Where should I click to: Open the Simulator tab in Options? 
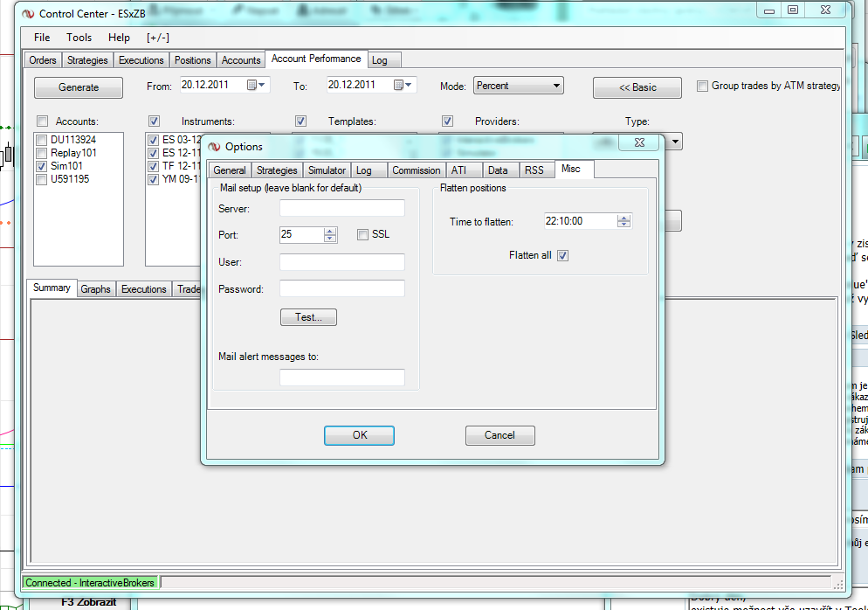[327, 170]
